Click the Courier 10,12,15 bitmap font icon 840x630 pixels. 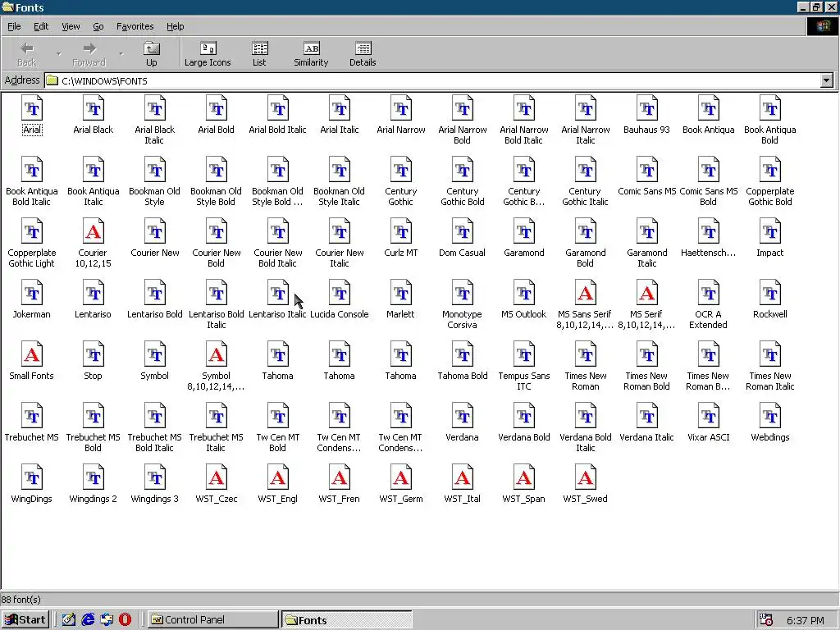tap(94, 232)
